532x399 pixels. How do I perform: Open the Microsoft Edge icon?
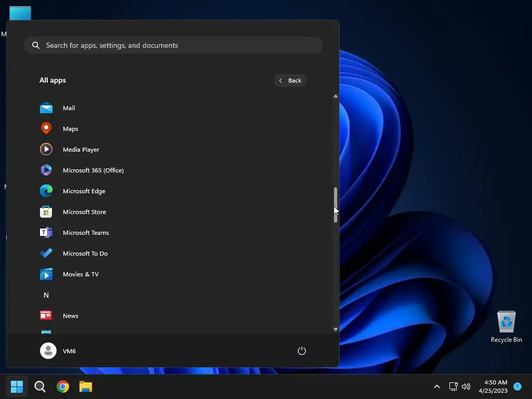click(x=46, y=191)
